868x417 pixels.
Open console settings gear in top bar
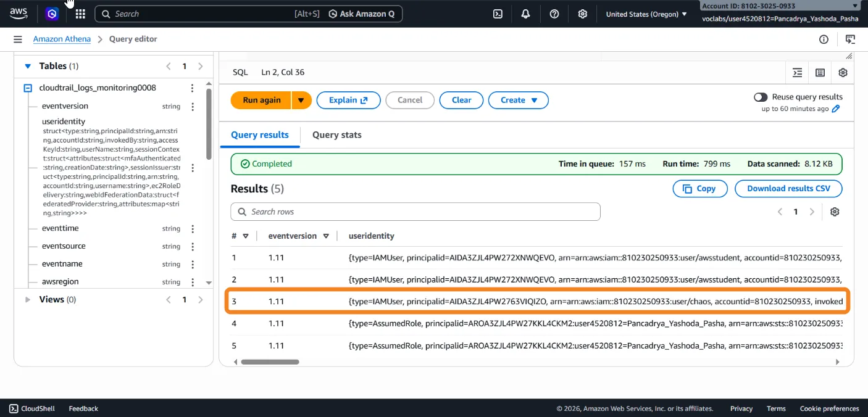tap(583, 14)
